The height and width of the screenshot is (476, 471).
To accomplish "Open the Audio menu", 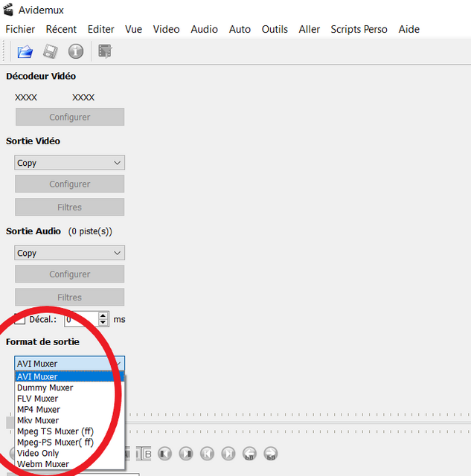I will (204, 29).
